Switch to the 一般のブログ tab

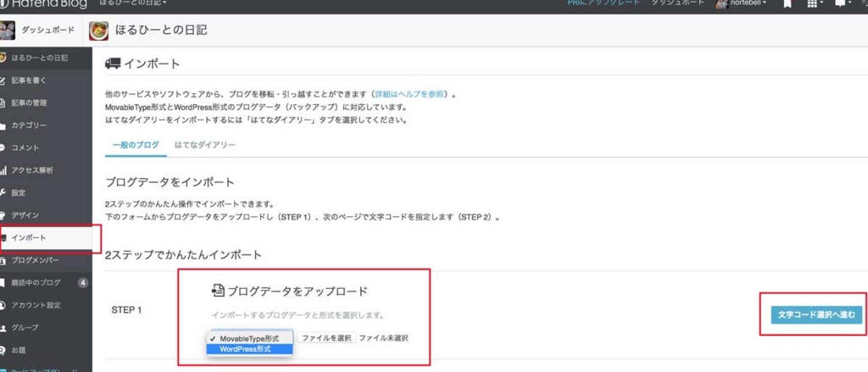point(136,145)
